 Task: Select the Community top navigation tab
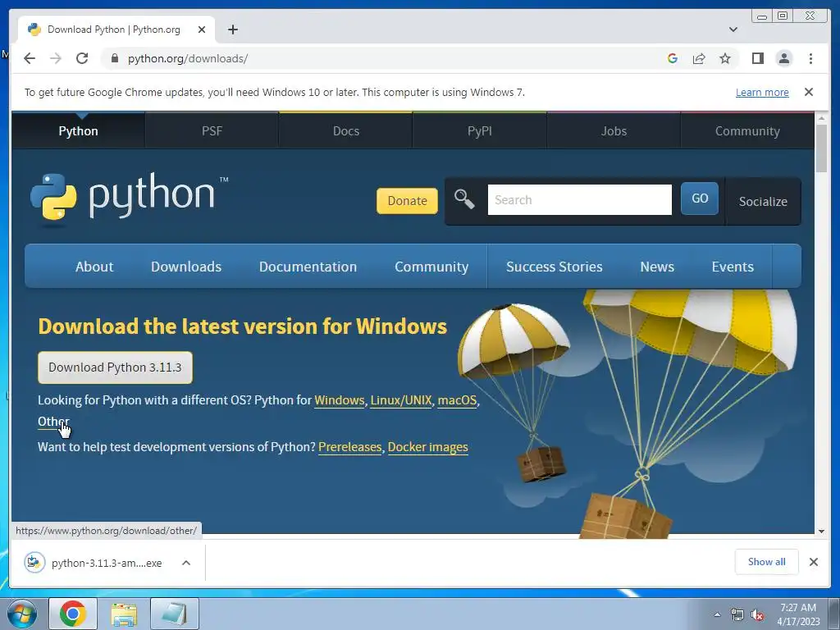[747, 130]
